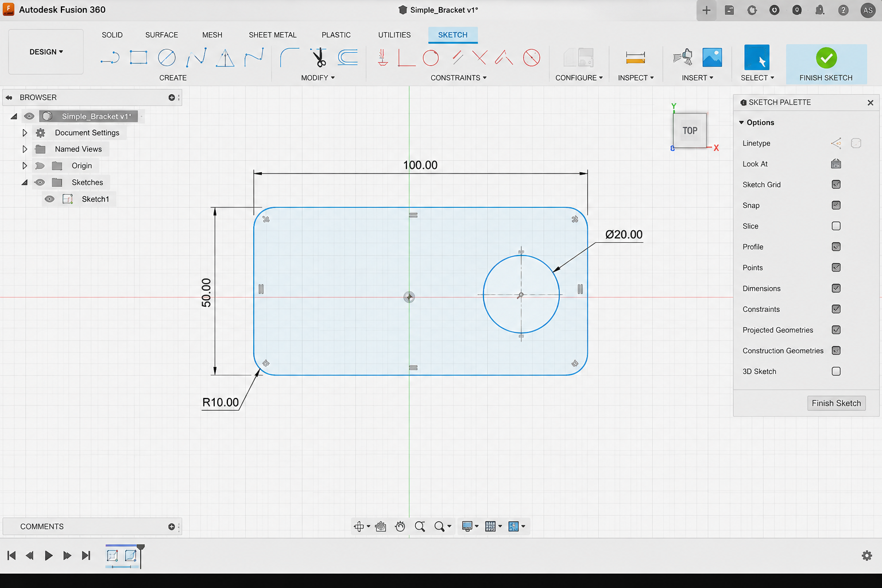Viewport: 882px width, 588px height.
Task: Apply the Perpendicular constraint icon
Action: point(407,57)
